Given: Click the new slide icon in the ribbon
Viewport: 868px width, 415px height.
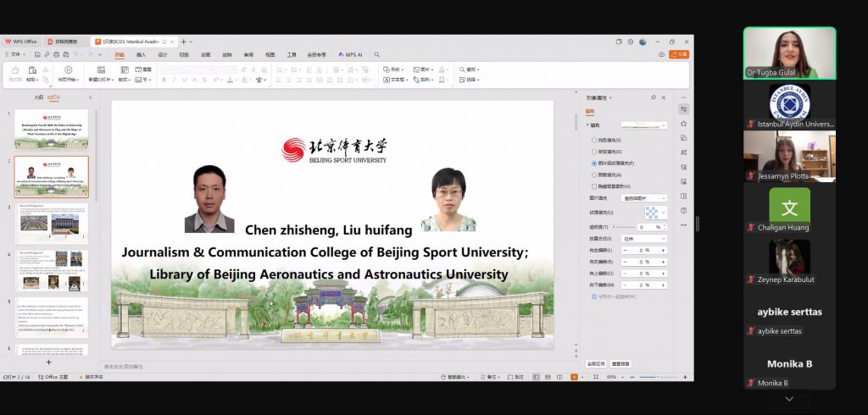Looking at the screenshot, I should click(x=102, y=70).
